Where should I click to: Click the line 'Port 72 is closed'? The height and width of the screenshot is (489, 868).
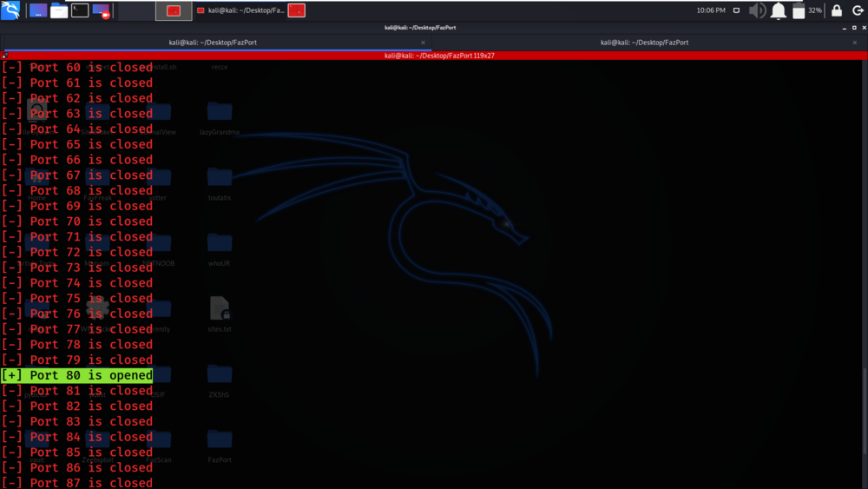pos(77,252)
